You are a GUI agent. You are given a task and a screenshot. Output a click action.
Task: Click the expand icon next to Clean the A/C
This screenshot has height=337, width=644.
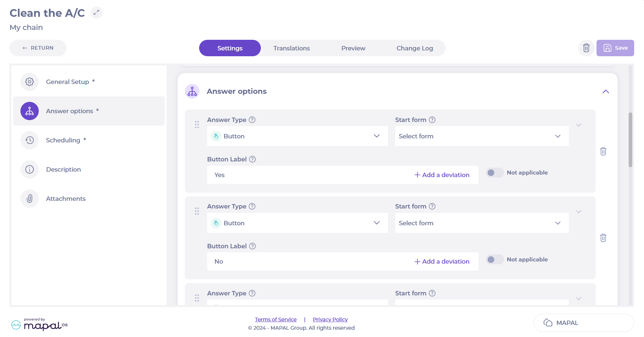pos(96,13)
